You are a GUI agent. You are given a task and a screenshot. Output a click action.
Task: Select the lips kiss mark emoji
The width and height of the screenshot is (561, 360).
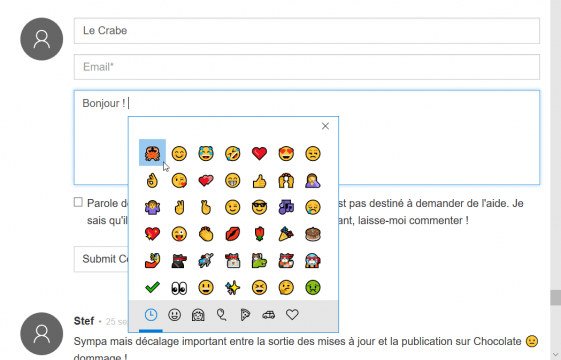tap(233, 234)
